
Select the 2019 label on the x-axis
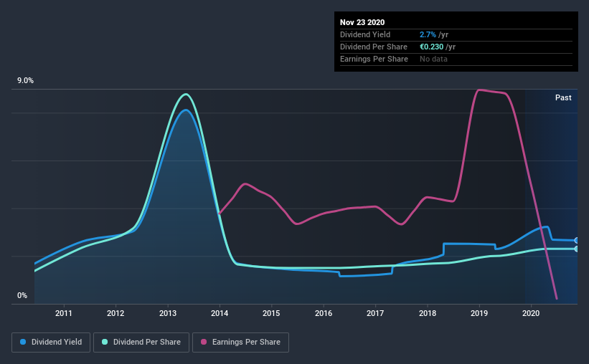pyautogui.click(x=479, y=313)
